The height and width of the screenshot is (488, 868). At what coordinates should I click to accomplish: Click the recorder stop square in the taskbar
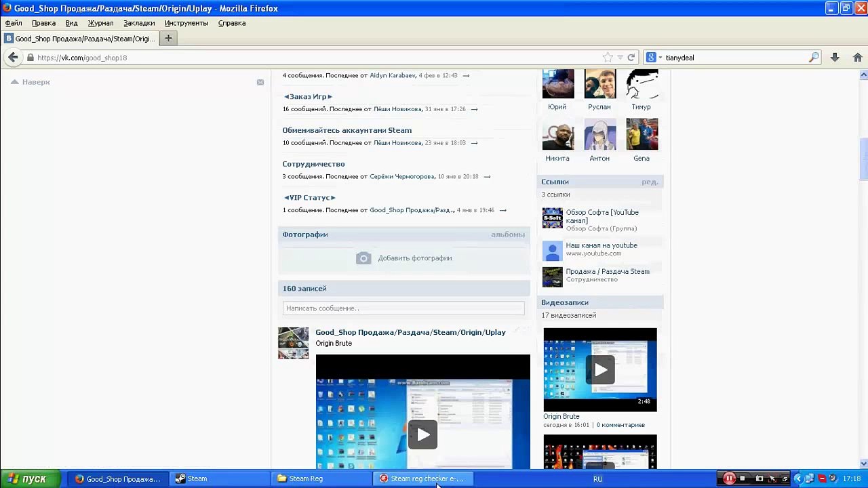[743, 479]
